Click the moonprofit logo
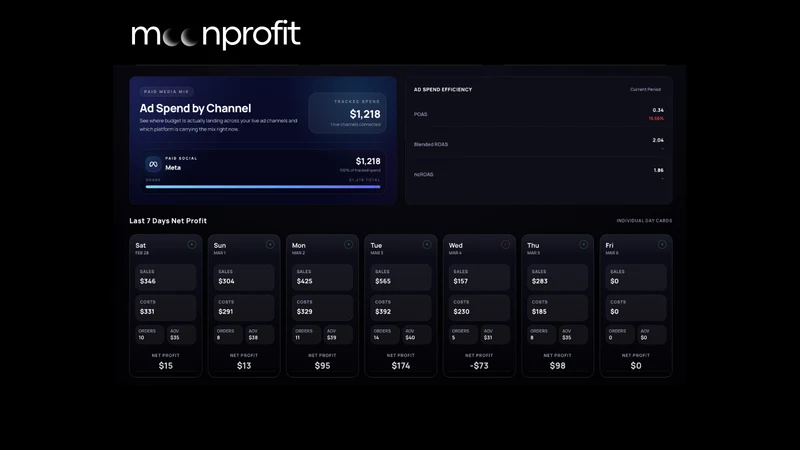This screenshot has height=450, width=800. tap(216, 35)
